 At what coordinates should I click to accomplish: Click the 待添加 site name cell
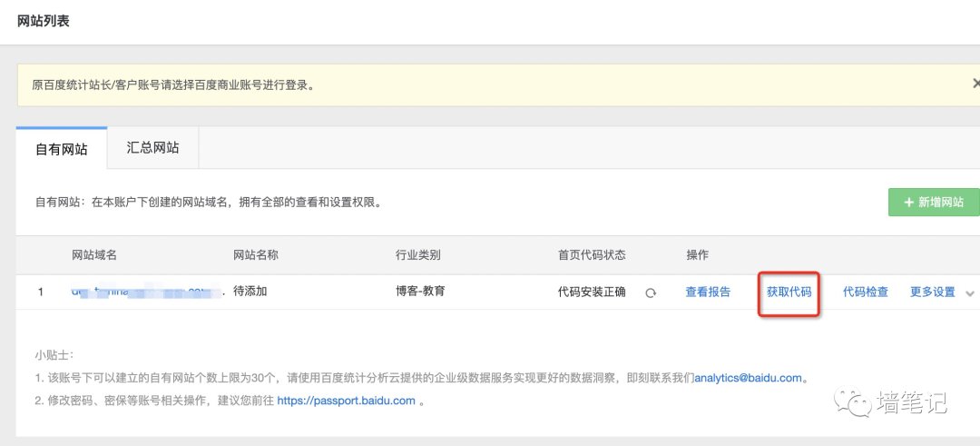pyautogui.click(x=250, y=292)
